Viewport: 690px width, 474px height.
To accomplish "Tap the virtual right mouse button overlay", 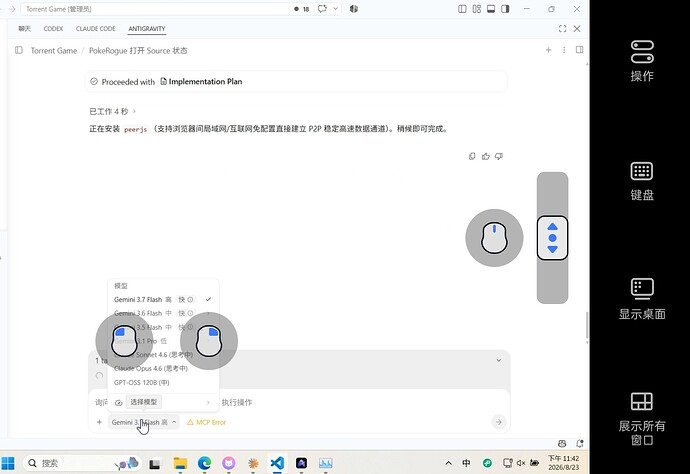I will pyautogui.click(x=209, y=341).
